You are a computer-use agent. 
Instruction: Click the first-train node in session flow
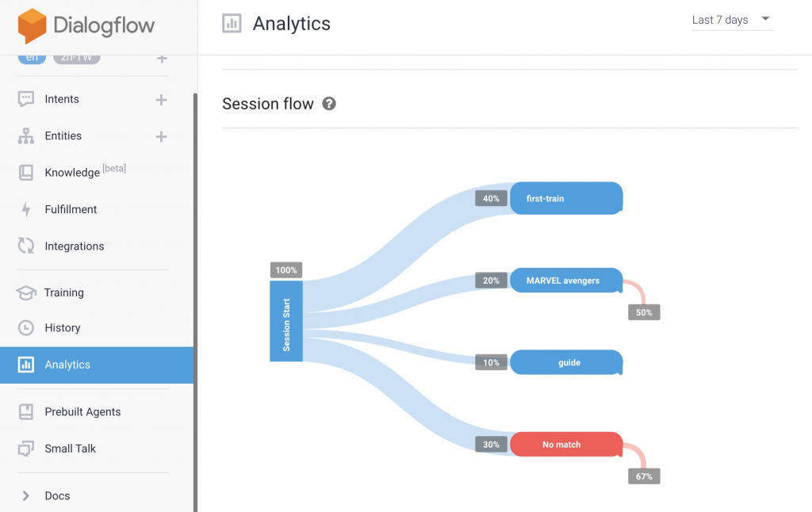[565, 198]
